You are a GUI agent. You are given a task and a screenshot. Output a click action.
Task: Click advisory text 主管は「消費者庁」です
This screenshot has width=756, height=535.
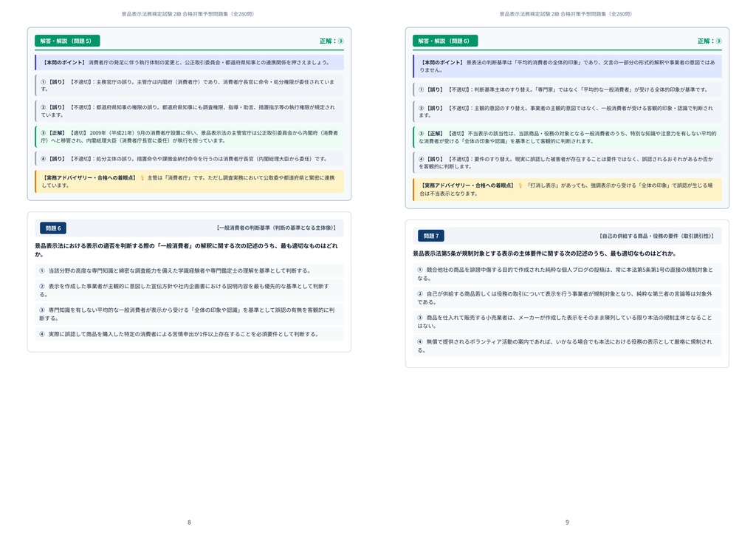click(x=189, y=181)
